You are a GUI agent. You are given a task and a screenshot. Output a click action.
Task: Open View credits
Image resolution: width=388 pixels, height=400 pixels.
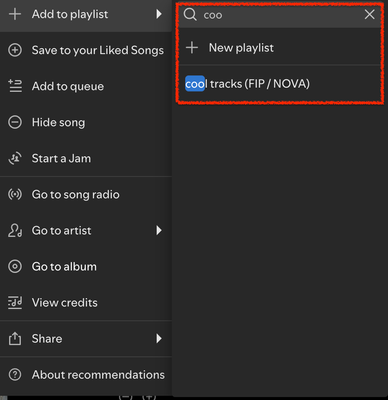click(86, 302)
